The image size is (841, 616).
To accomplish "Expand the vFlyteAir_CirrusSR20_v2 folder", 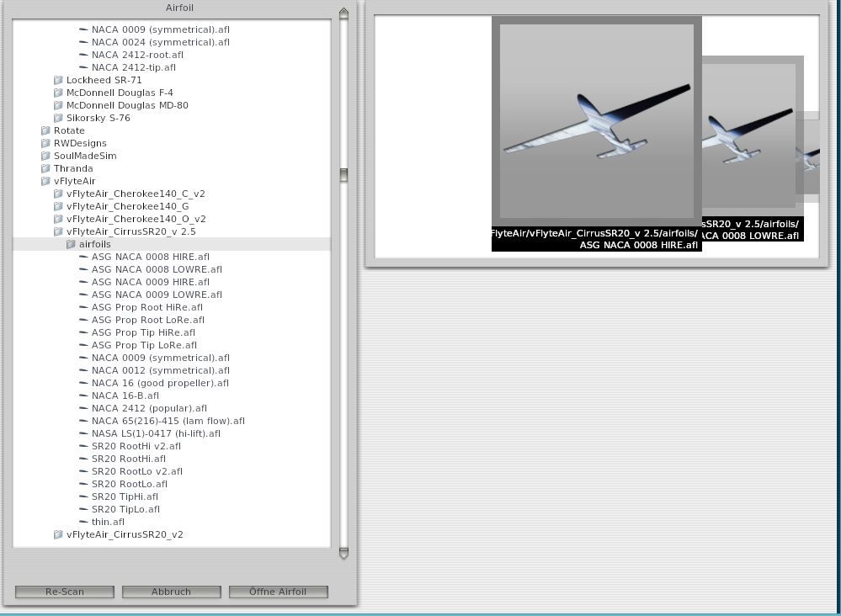I will click(x=58, y=534).
